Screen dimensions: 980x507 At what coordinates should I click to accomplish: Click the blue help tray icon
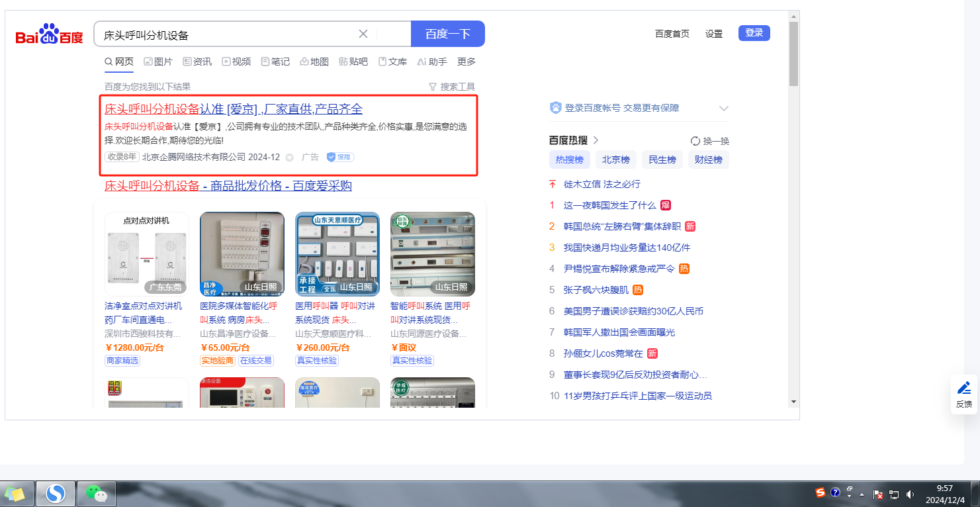(x=835, y=492)
